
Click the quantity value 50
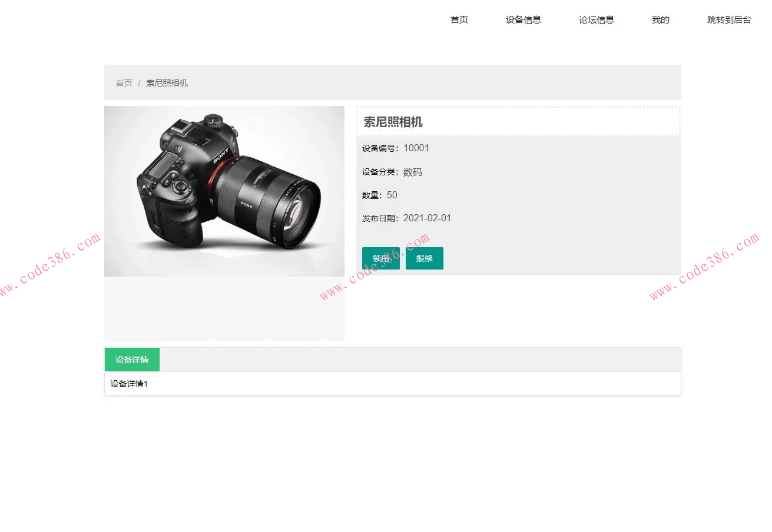pyautogui.click(x=392, y=195)
